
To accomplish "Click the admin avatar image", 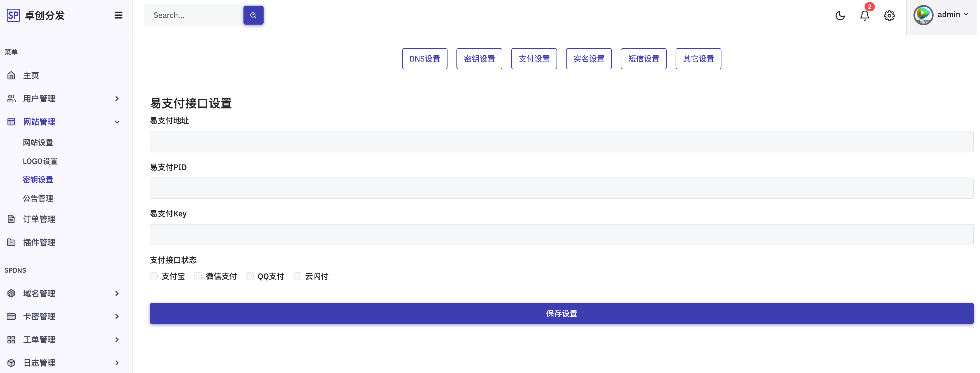I will click(x=923, y=15).
